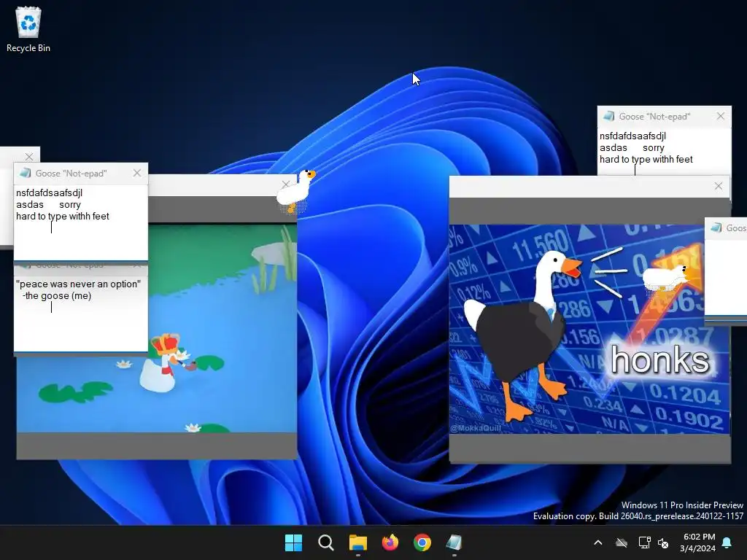Open the network status tray icon

[644, 542]
